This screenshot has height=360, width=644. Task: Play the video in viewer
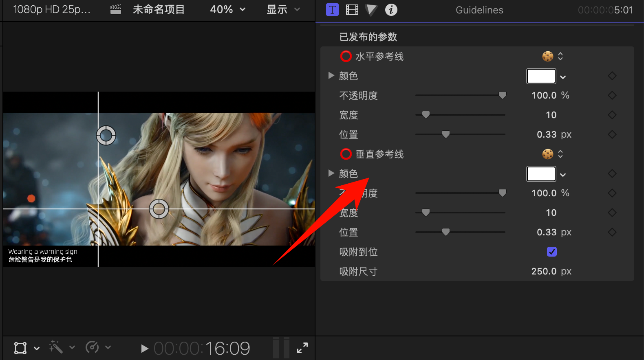click(x=144, y=348)
